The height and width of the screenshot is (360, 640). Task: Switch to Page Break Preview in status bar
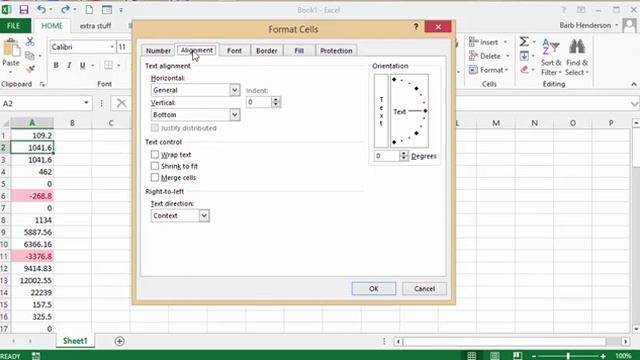coord(518,356)
